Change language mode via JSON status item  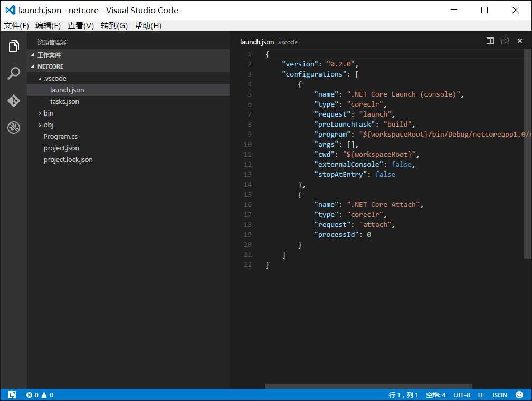[x=499, y=395]
